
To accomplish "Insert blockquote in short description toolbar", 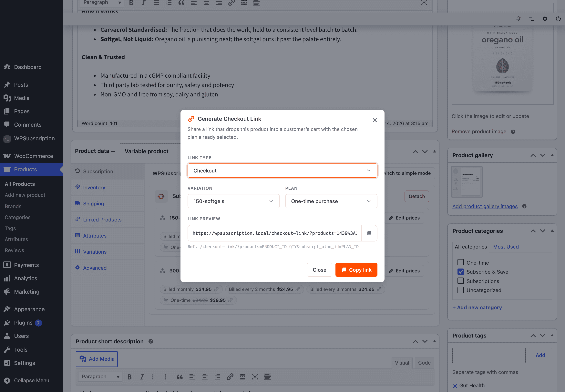I will click(x=180, y=377).
